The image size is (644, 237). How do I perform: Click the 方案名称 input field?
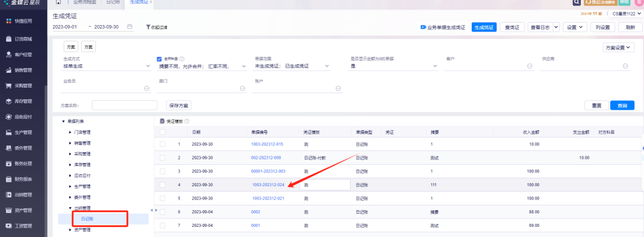(x=125, y=105)
